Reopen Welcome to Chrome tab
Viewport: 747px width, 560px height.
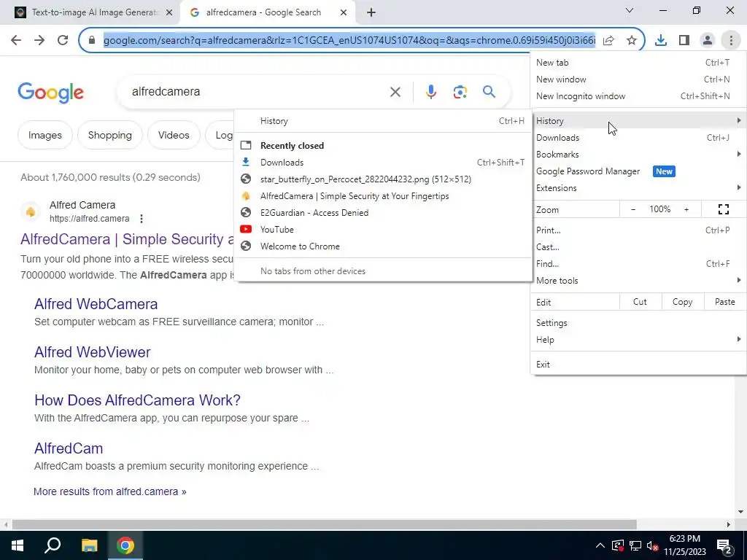coord(383,246)
